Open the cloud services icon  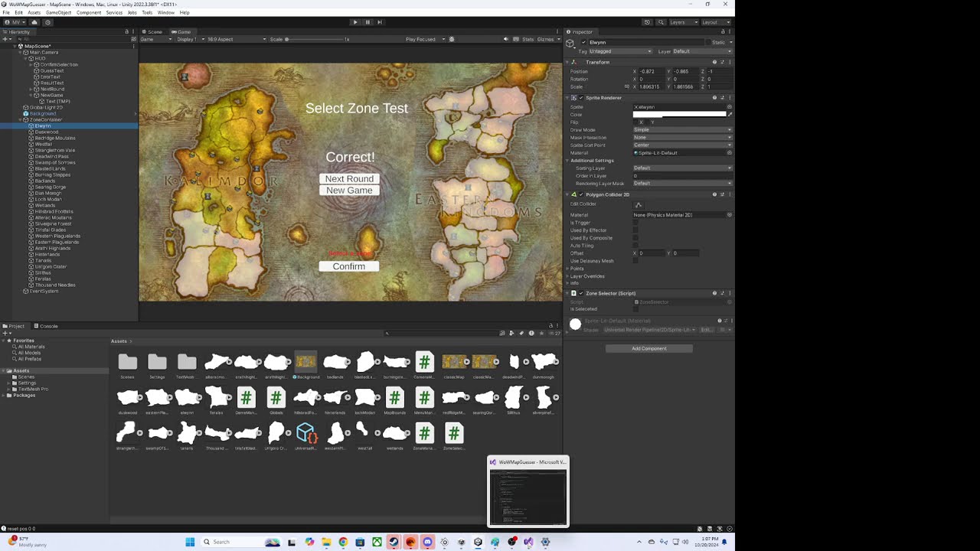pos(34,22)
